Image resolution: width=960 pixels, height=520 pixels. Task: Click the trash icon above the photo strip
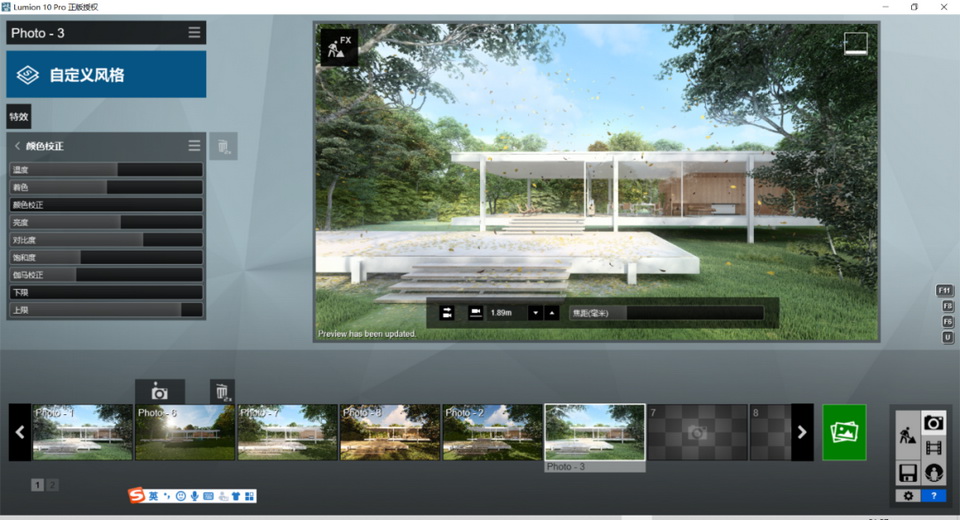pyautogui.click(x=222, y=392)
